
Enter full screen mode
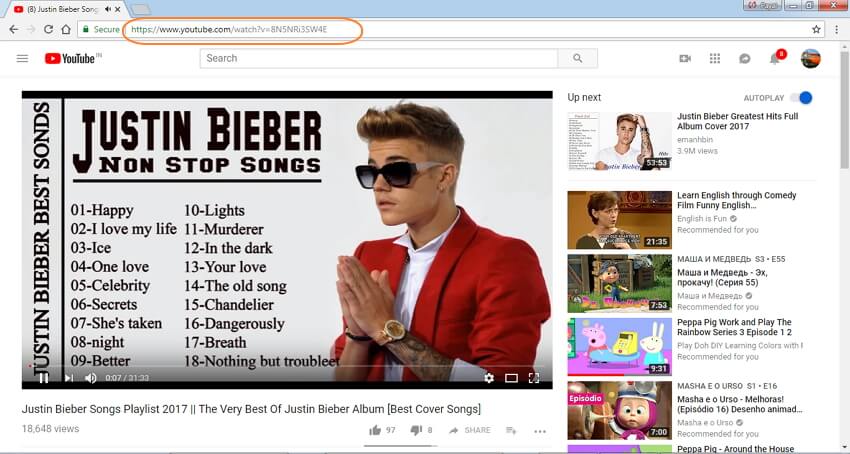coord(534,378)
